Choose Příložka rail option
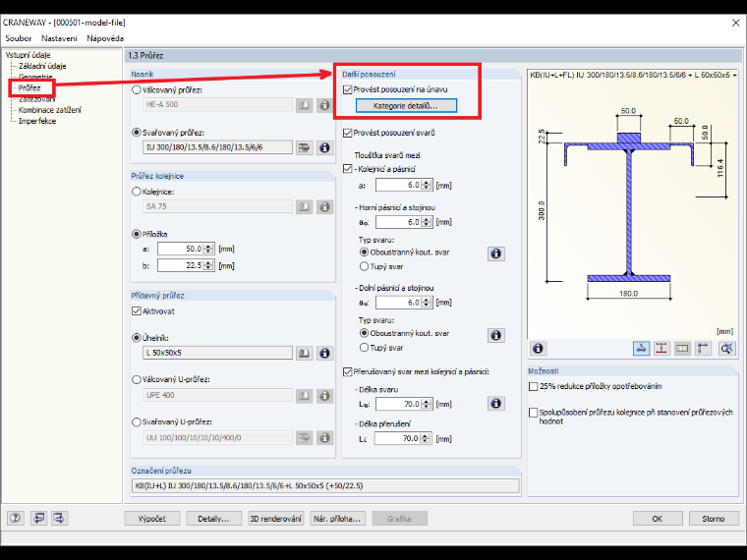This screenshot has width=747, height=560. 137,234
